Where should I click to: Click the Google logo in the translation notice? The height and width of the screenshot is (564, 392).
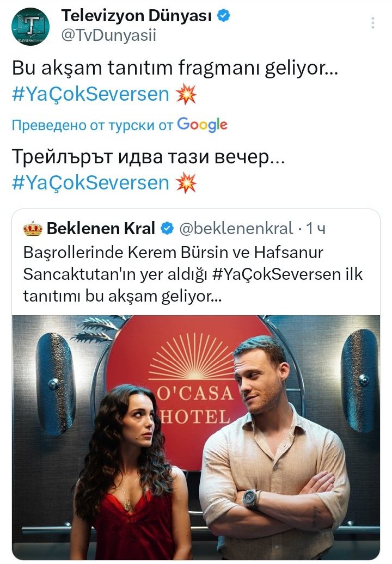coord(203,125)
